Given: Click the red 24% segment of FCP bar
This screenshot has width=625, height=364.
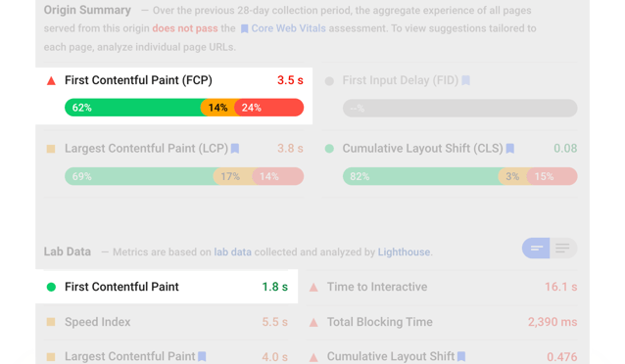Looking at the screenshot, I should [269, 108].
